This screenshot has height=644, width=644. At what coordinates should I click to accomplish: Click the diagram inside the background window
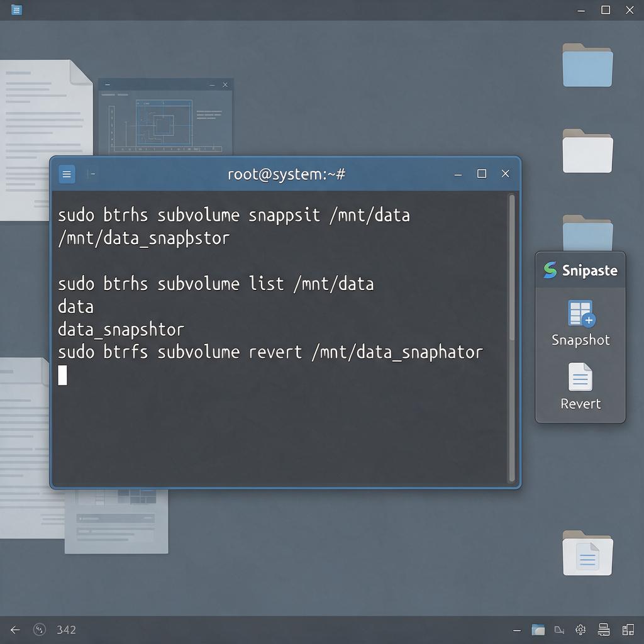pyautogui.click(x=164, y=124)
